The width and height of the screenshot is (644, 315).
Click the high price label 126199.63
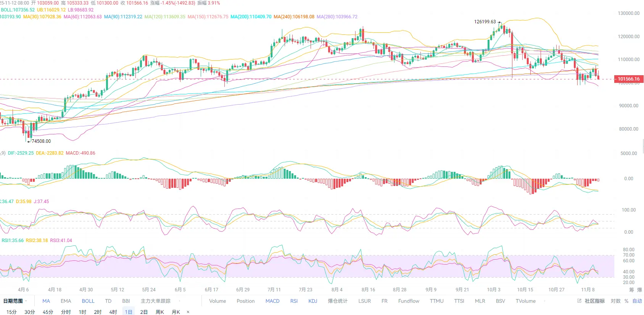[485, 22]
